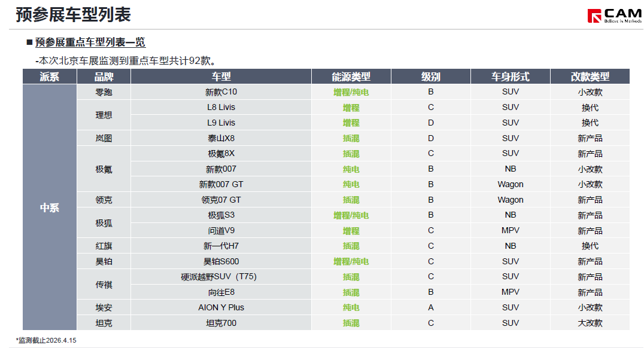The height and width of the screenshot is (348, 644).
Task: Click the merged 极氪 brand cell
Action: click(x=104, y=169)
